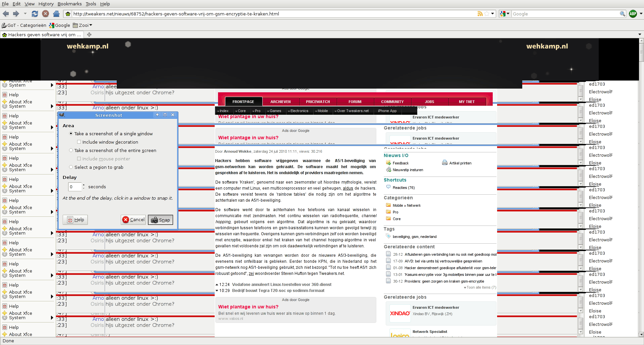Open Vodafone annuleert Linux-toestellen article link

click(x=282, y=284)
